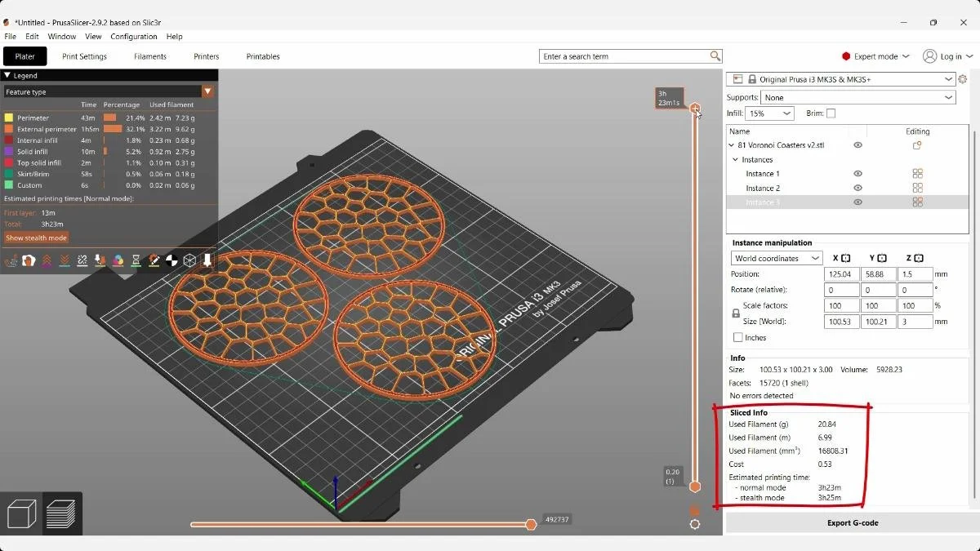Viewport: 980px width, 551px height.
Task: Collapse 81 Voronoi Coasters tree node
Action: click(731, 145)
